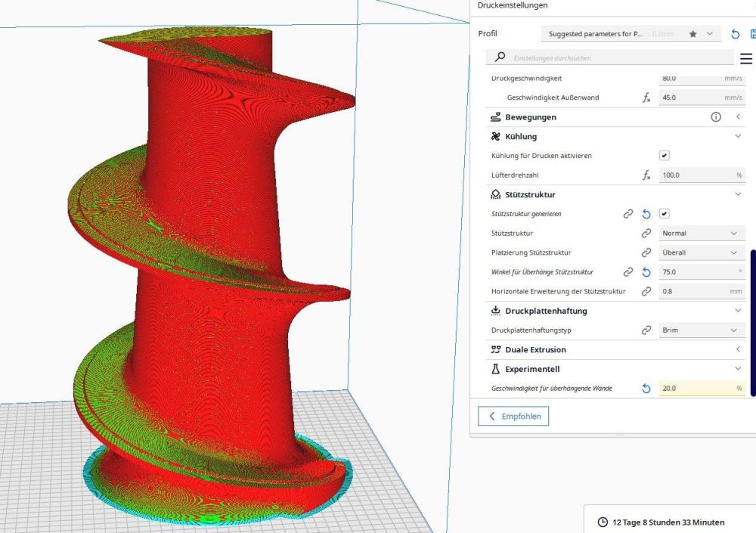The height and width of the screenshot is (533, 756).
Task: Click link icon next to Platzierung Stützstruktur
Action: (646, 253)
